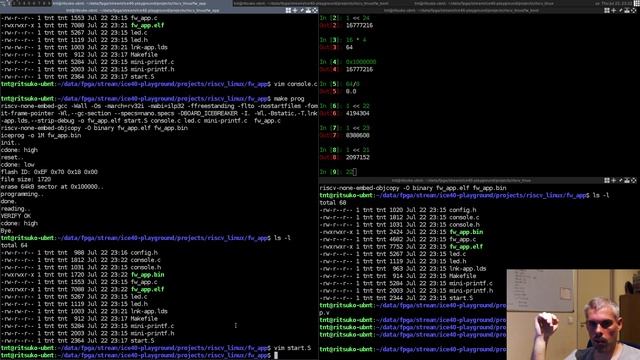
Task: Click the 'ls -l' command in bottom-right pane
Action: coord(601,195)
